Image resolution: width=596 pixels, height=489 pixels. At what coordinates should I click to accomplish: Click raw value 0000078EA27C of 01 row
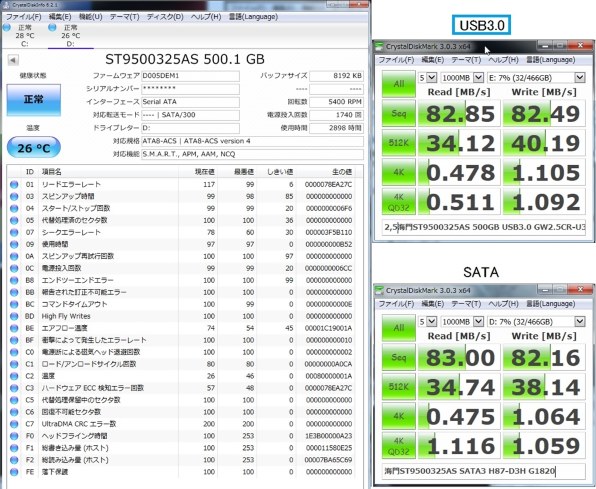(328, 184)
